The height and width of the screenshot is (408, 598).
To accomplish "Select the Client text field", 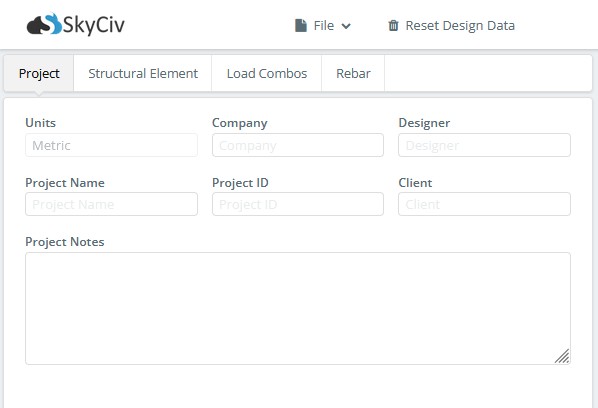I will (484, 204).
